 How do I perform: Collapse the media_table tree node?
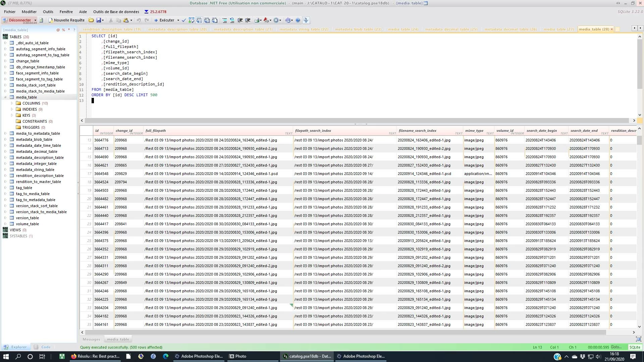tap(5, 97)
